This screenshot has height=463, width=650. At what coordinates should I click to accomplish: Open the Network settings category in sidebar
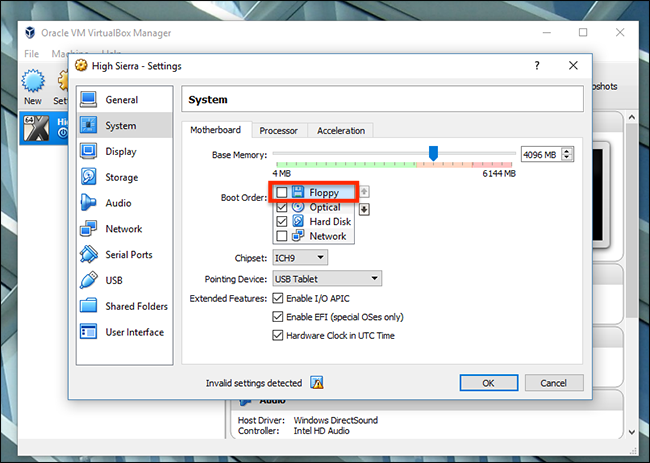[124, 228]
